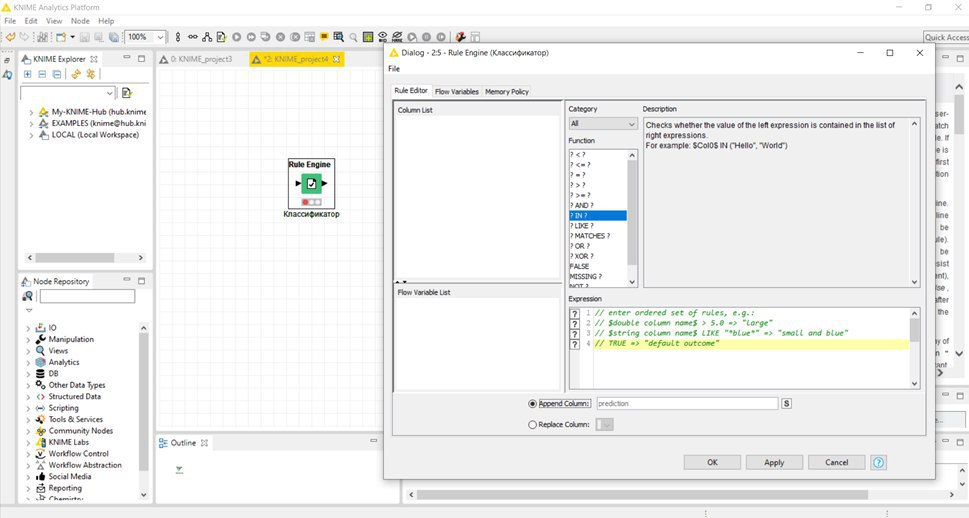969x518 pixels.
Task: Click the search icon in Node Repository
Action: pyautogui.click(x=28, y=297)
